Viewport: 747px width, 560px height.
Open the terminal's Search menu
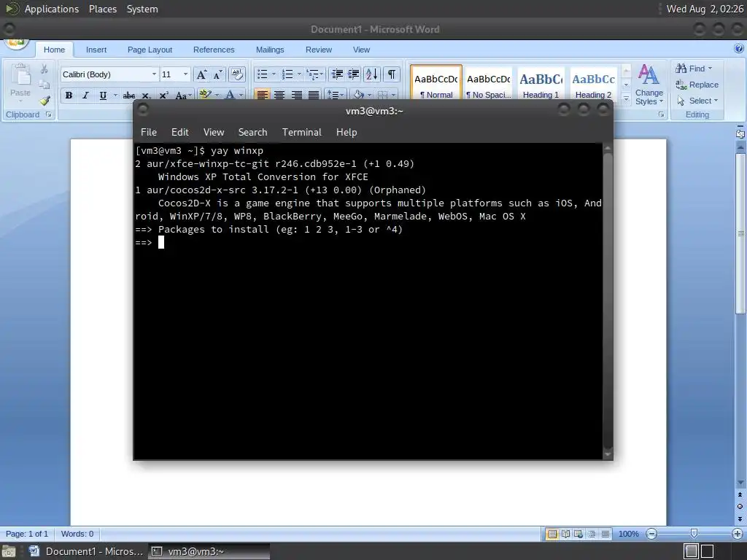[252, 133]
